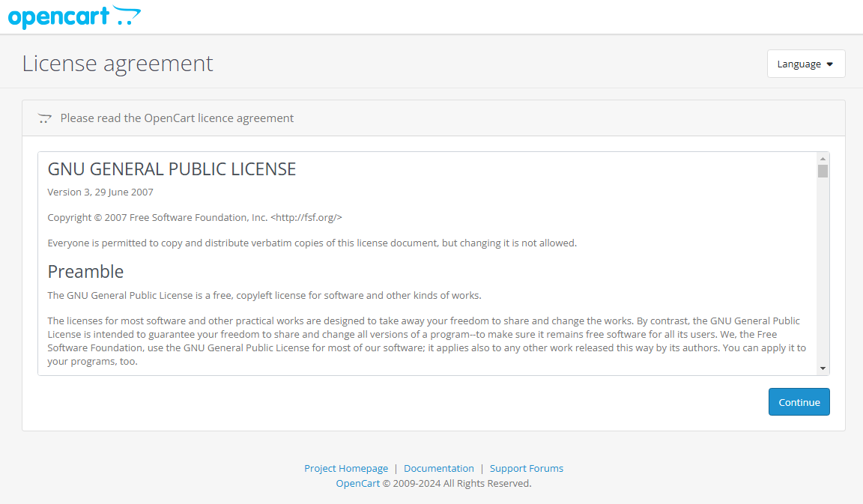This screenshot has width=863, height=504.
Task: Click the cart icon beside licence agreement notice
Action: click(45, 118)
